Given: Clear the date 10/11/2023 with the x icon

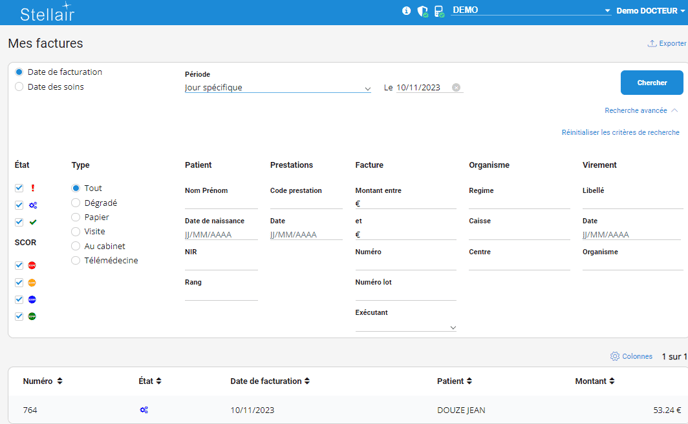Looking at the screenshot, I should (456, 88).
